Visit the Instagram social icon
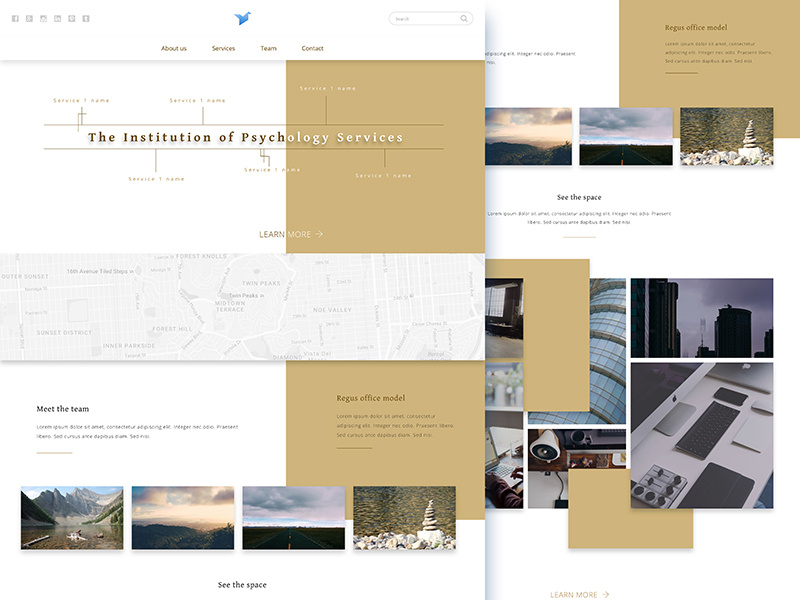800x600 pixels. click(x=43, y=18)
